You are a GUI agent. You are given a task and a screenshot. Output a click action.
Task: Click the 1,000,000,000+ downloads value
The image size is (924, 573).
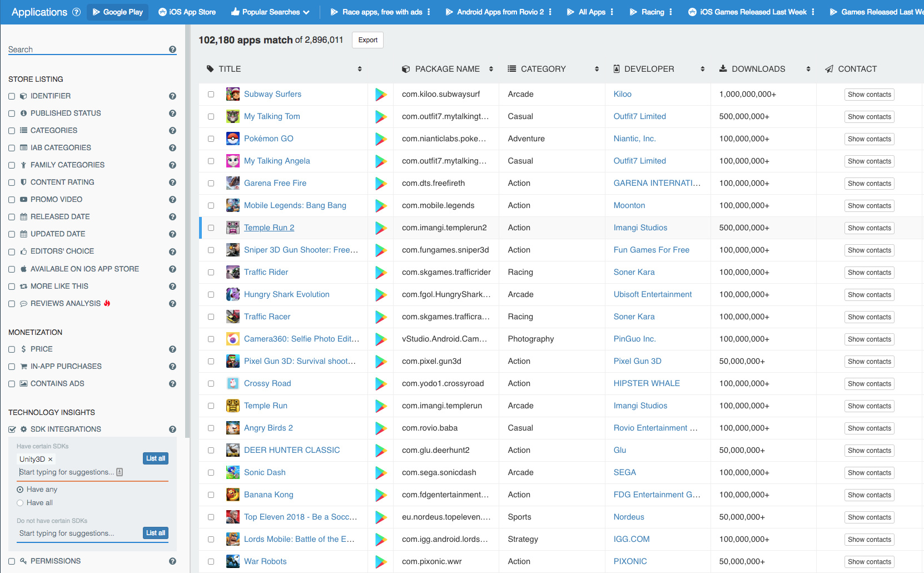coord(748,94)
